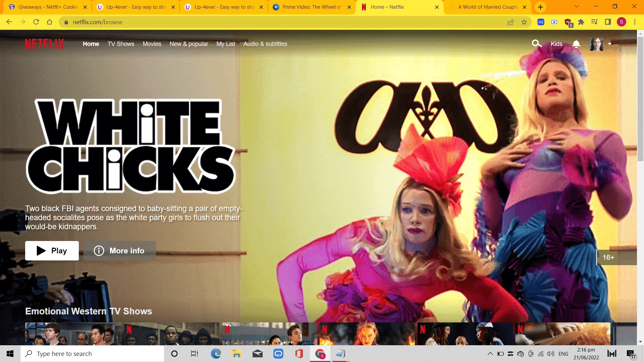Click the Type here to search box

coord(93,354)
